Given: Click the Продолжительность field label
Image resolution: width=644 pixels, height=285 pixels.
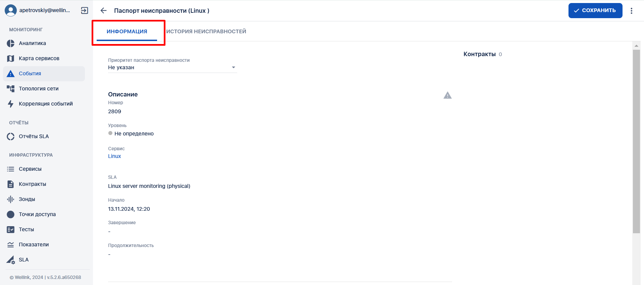Looking at the screenshot, I should click(x=131, y=246).
